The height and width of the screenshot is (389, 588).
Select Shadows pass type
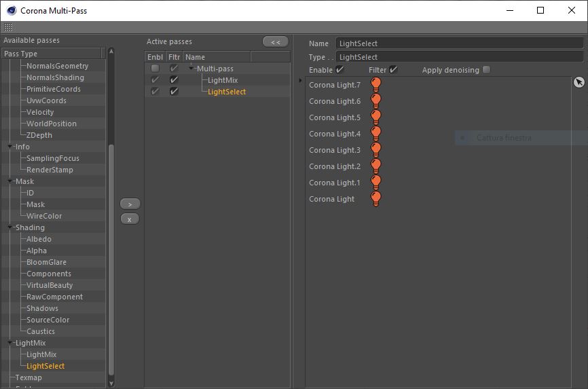[x=42, y=308]
